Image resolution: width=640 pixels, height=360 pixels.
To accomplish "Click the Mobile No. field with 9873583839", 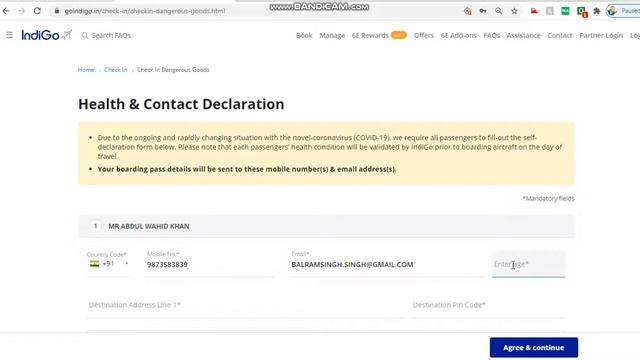I will [x=209, y=264].
